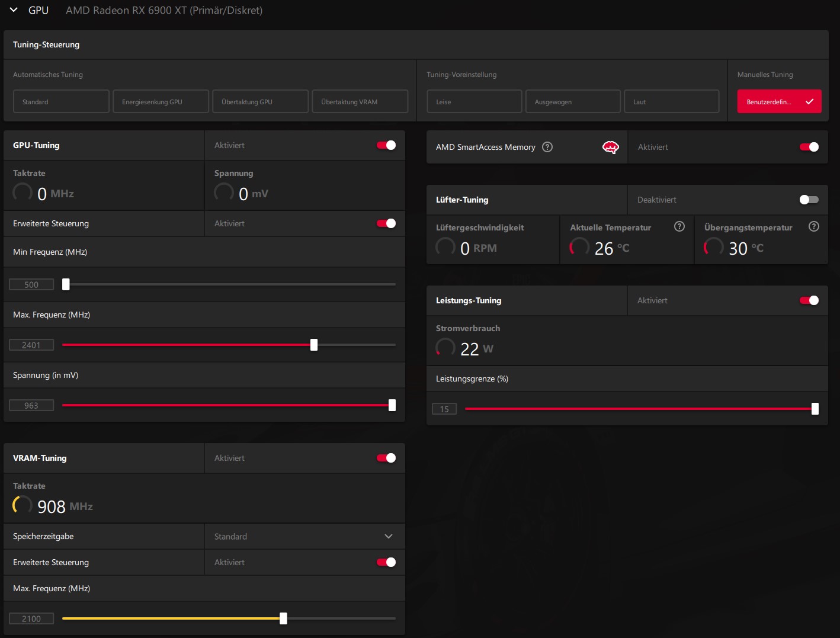This screenshot has height=638, width=840.
Task: Choose the Laut tuning preset
Action: (x=672, y=101)
